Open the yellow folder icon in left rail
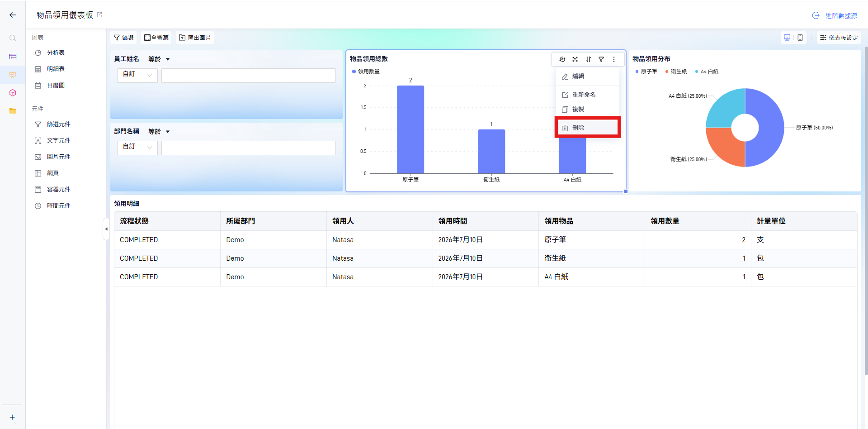 13,111
